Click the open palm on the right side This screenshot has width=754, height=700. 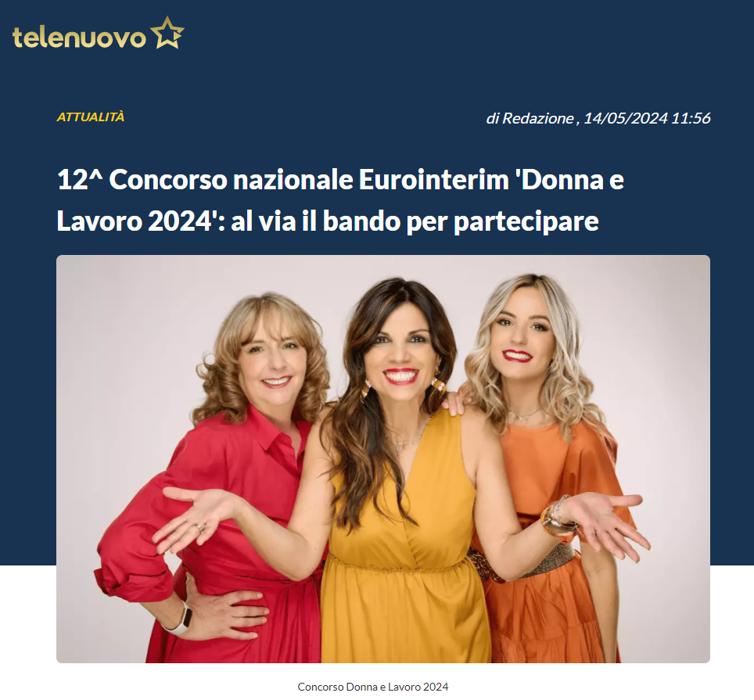coord(610,524)
